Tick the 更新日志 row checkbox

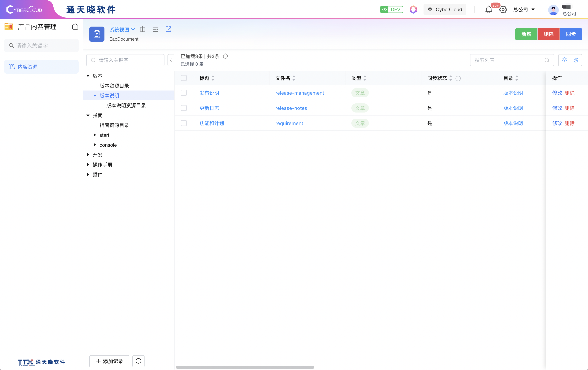coord(184,108)
